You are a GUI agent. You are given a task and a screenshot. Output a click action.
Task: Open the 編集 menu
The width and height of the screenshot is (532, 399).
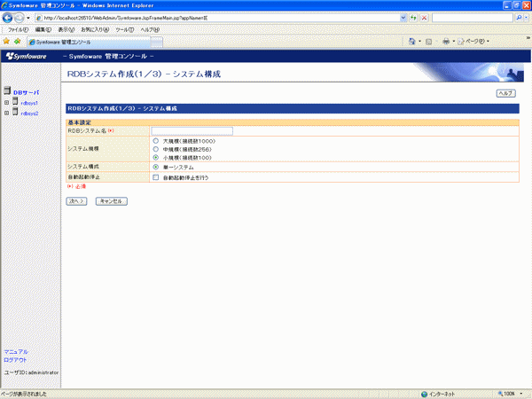click(43, 30)
